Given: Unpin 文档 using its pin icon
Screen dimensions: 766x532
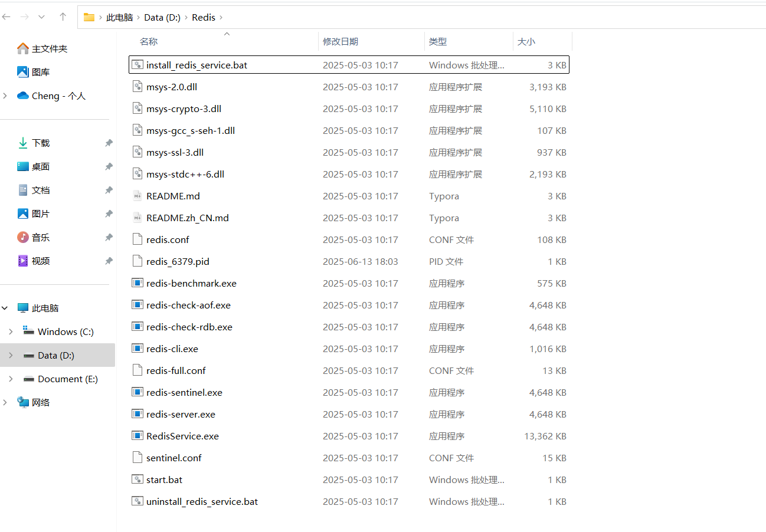Looking at the screenshot, I should coord(109,191).
